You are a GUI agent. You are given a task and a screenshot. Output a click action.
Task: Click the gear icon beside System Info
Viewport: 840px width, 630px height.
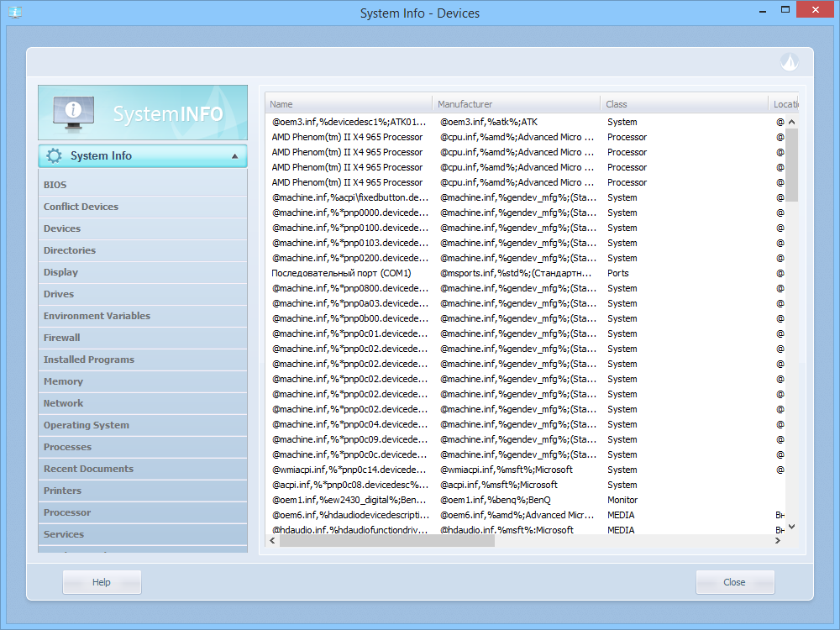tap(54, 156)
